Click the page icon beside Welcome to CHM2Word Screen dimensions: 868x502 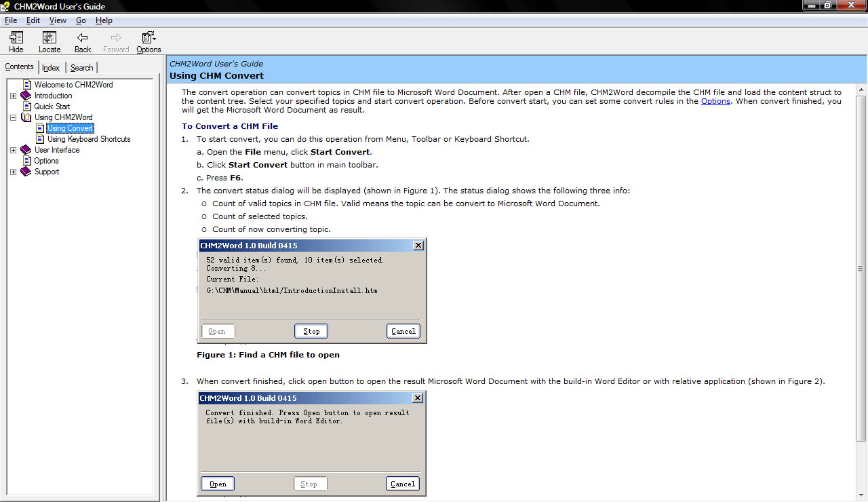[x=27, y=85]
